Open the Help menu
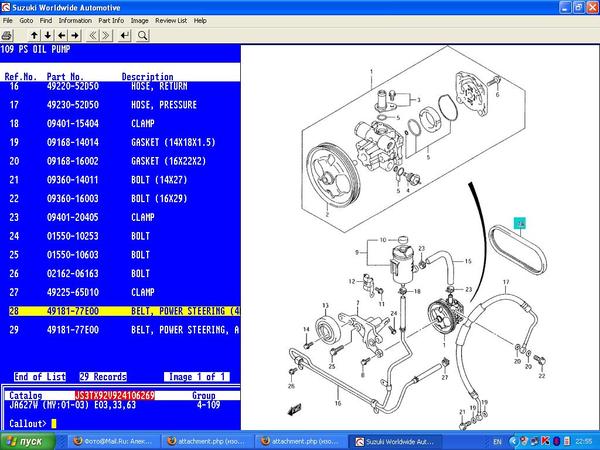The height and width of the screenshot is (450, 600). click(200, 21)
